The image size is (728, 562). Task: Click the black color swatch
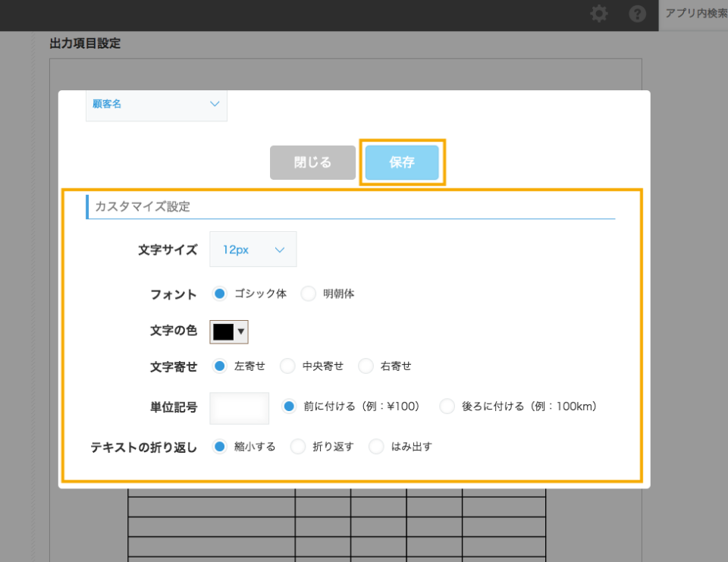223,331
